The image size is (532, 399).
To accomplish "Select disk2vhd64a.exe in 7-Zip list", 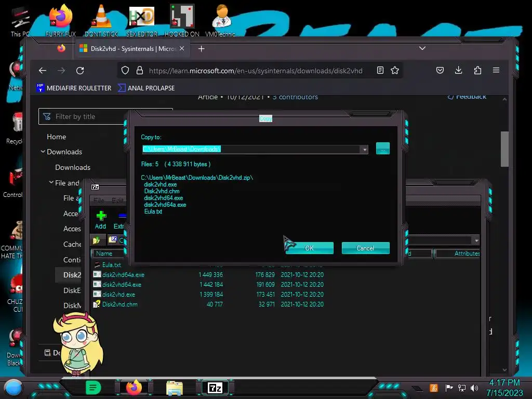I will [123, 274].
